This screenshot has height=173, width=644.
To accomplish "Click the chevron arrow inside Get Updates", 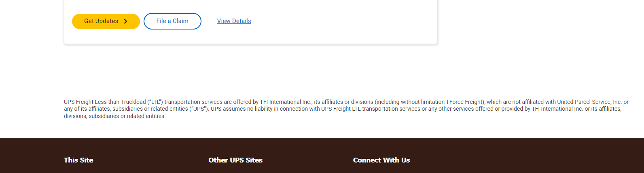I will [x=125, y=21].
